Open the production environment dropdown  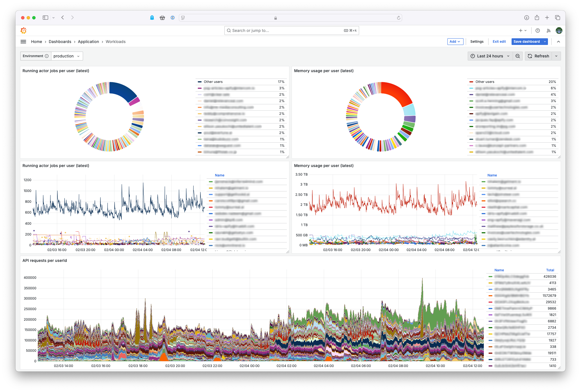pyautogui.click(x=67, y=56)
